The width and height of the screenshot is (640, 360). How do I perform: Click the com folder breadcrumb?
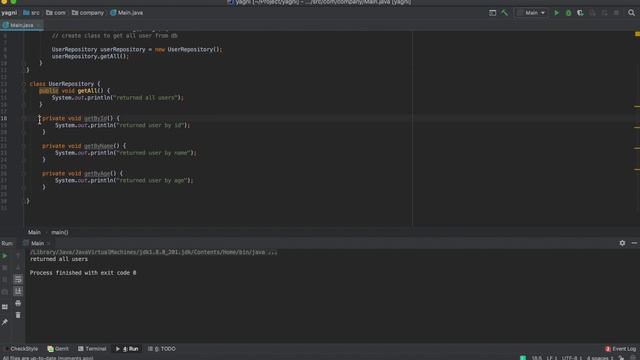[56, 13]
